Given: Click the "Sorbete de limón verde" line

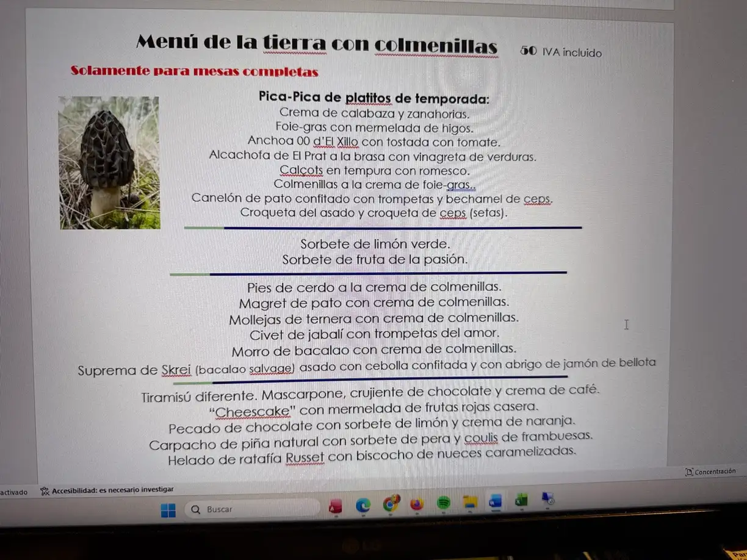Looking at the screenshot, I should [x=375, y=245].
